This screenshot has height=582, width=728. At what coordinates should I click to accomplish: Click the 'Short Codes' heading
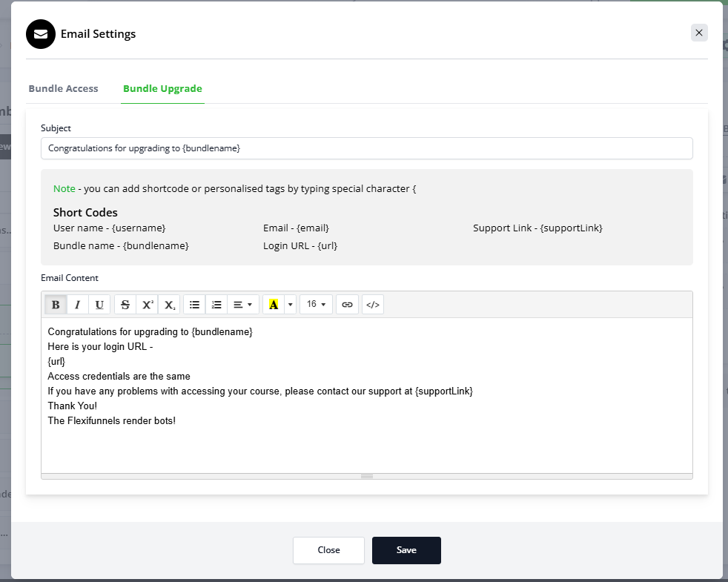coord(85,212)
